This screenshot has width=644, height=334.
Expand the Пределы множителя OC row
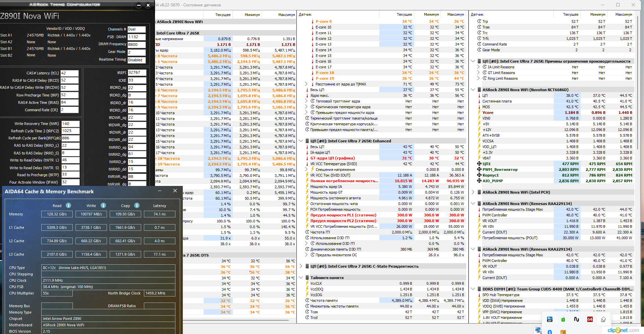click(307, 255)
